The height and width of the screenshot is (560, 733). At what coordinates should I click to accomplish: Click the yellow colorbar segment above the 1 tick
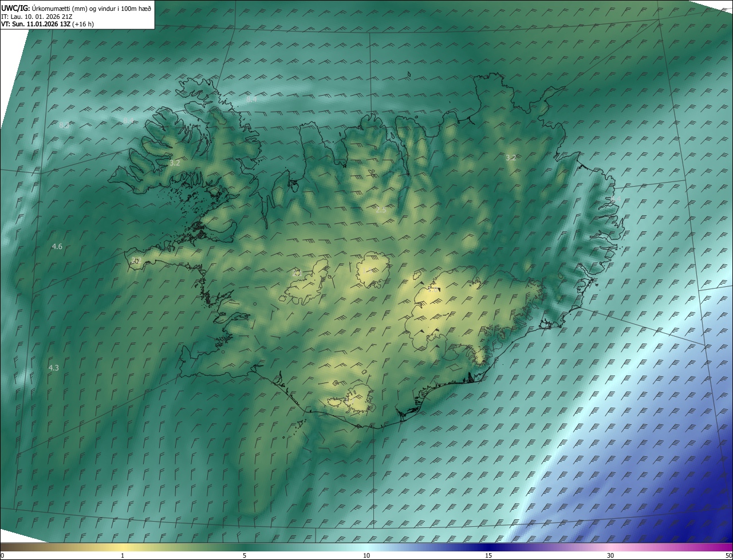123,547
